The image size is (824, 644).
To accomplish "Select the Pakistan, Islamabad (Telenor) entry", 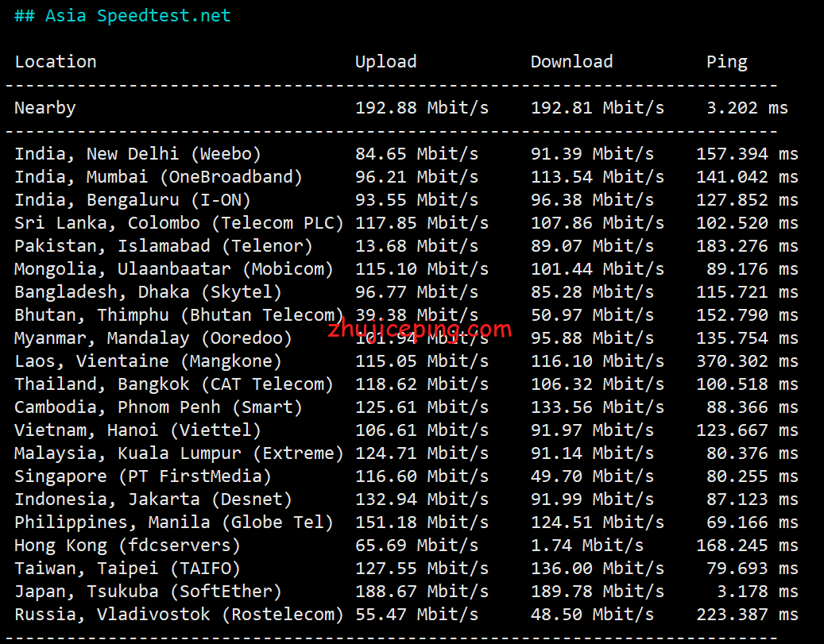I will (164, 246).
